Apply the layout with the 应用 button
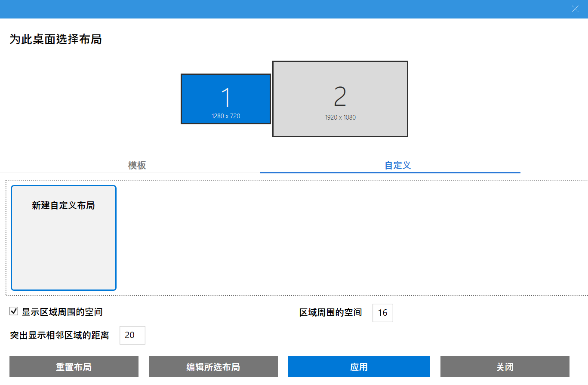This screenshot has width=588, height=385. click(x=359, y=367)
